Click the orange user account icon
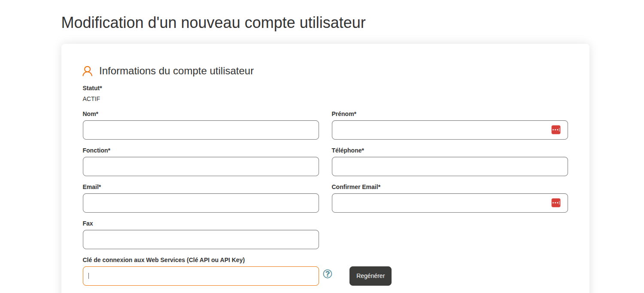Image resolution: width=644 pixels, height=293 pixels. click(88, 71)
